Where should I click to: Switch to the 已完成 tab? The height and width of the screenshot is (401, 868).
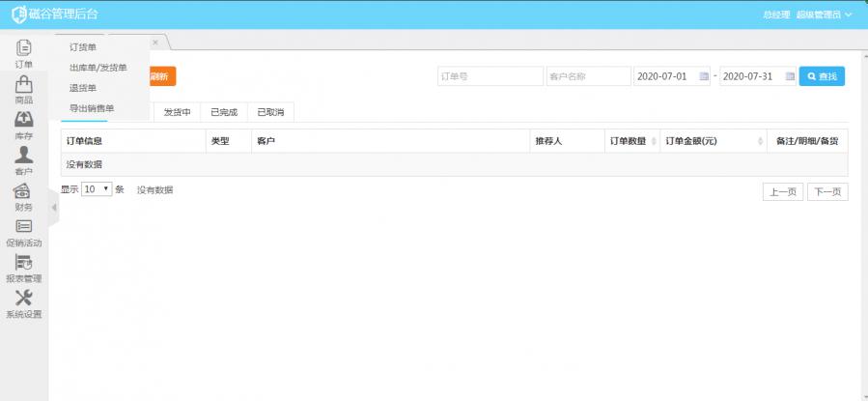point(224,112)
